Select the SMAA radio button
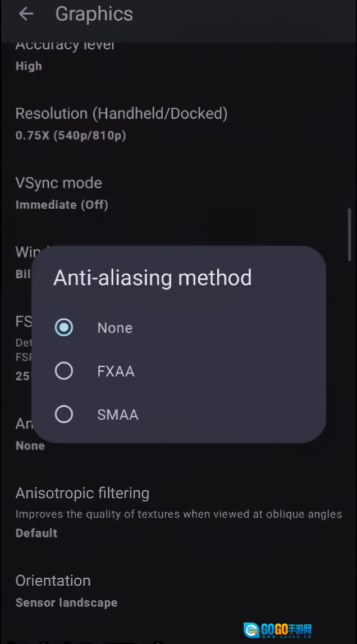Viewport: 357px width, 644px height. click(x=64, y=415)
